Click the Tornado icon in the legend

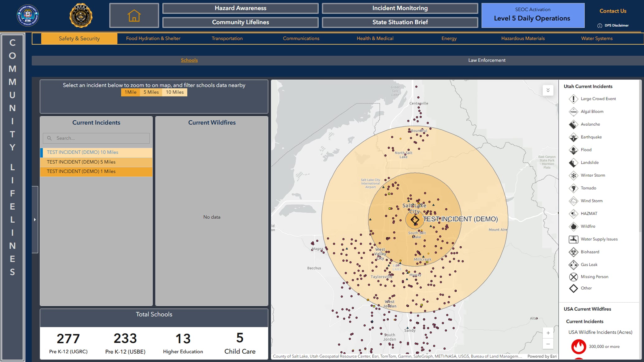573,188
